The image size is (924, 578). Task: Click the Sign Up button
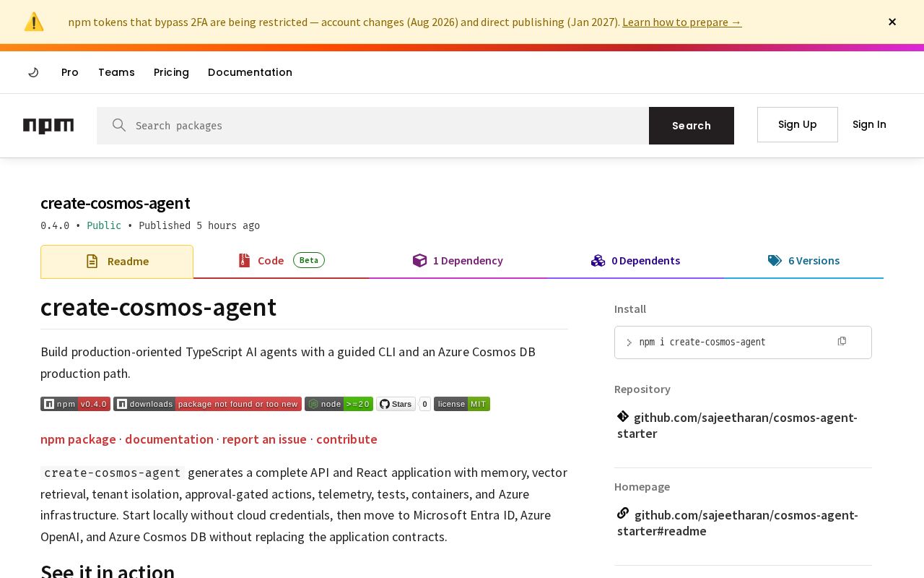798,124
